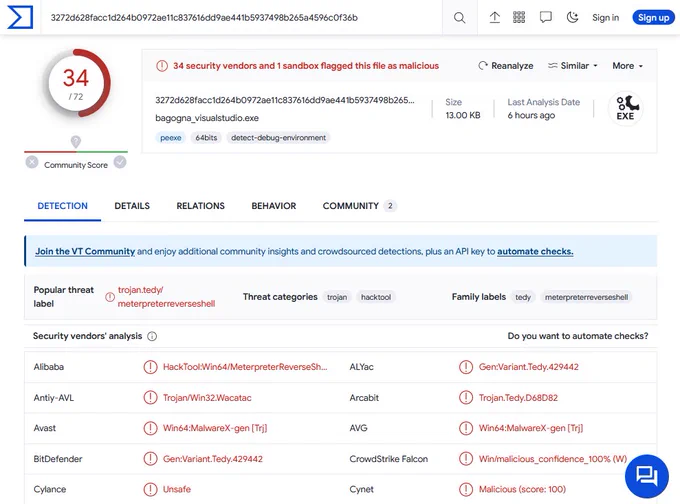The width and height of the screenshot is (680, 504).
Task: Expand the More dropdown
Action: 628,66
